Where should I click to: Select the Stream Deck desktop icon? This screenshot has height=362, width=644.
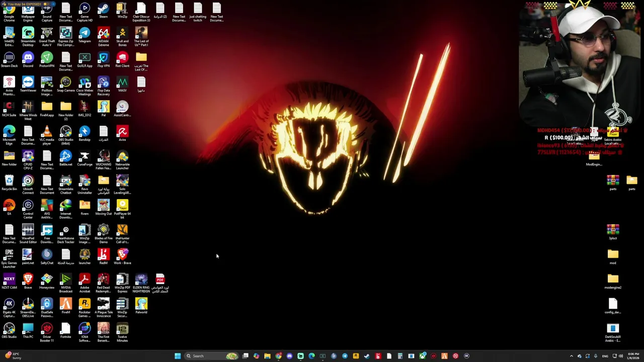tap(9, 60)
